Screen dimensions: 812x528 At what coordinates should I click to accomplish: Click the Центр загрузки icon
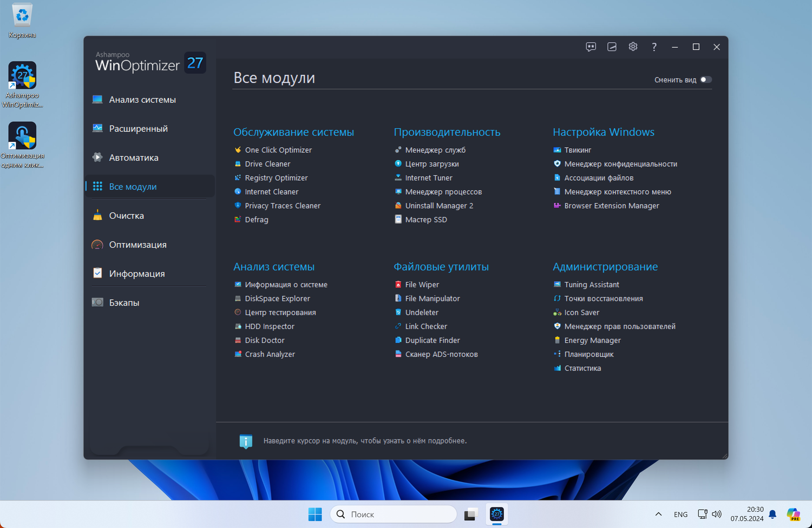(398, 164)
